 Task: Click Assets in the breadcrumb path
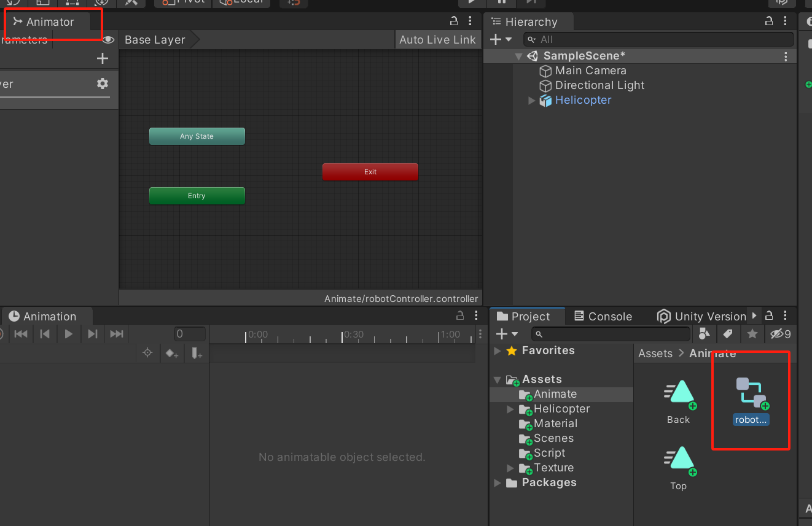click(x=655, y=354)
